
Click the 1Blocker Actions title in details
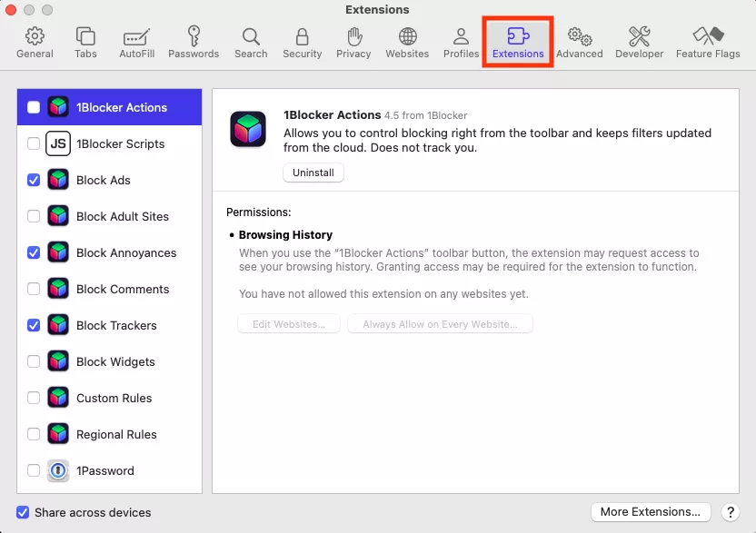coord(333,114)
